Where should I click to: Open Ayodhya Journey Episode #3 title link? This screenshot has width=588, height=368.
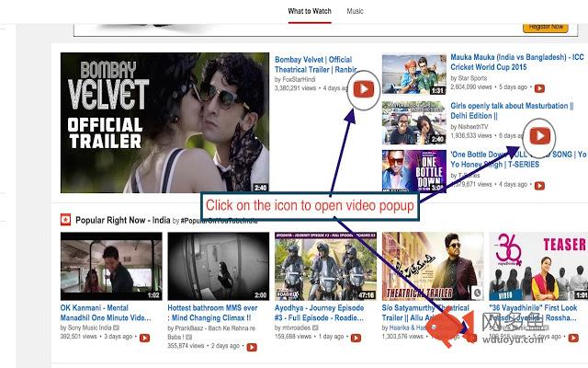319,313
